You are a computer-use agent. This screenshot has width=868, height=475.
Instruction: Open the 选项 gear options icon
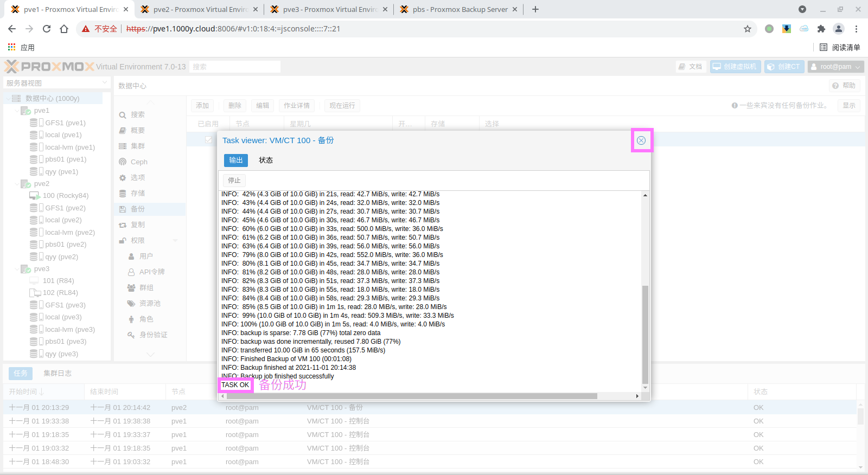click(123, 178)
